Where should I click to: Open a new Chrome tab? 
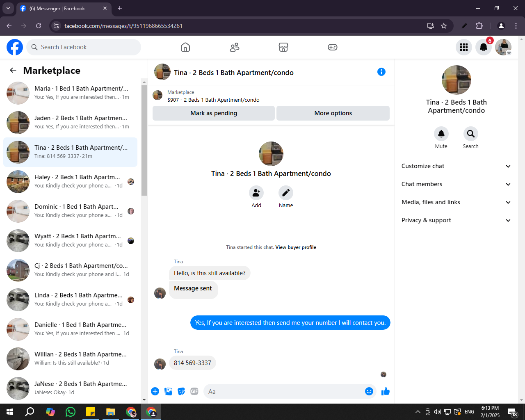[x=120, y=8]
